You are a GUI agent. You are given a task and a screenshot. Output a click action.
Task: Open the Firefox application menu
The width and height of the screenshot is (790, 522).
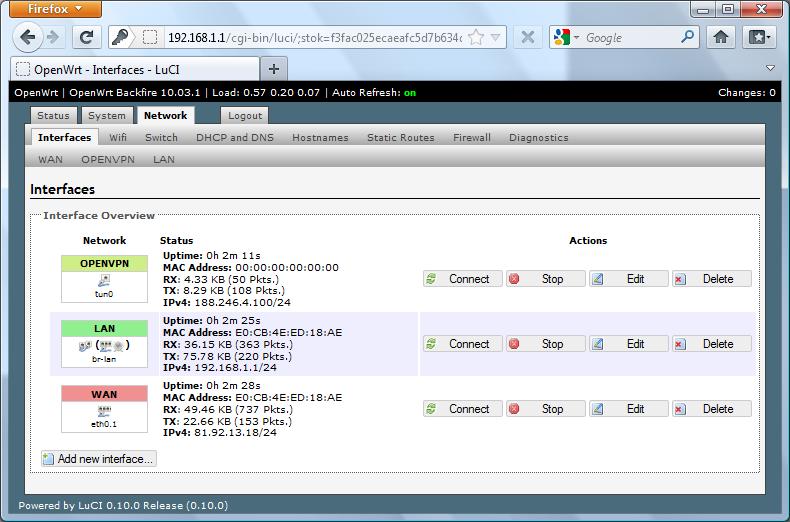pyautogui.click(x=55, y=9)
